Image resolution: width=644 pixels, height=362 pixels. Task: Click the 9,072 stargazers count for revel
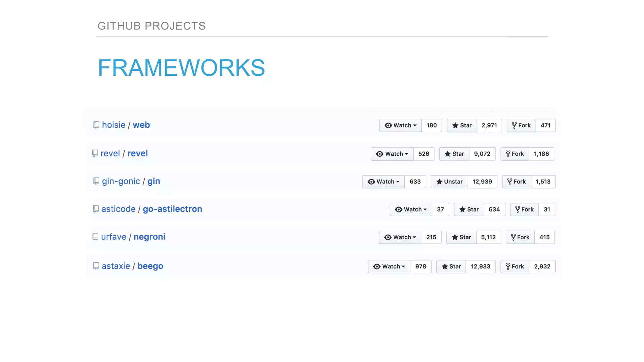(482, 154)
